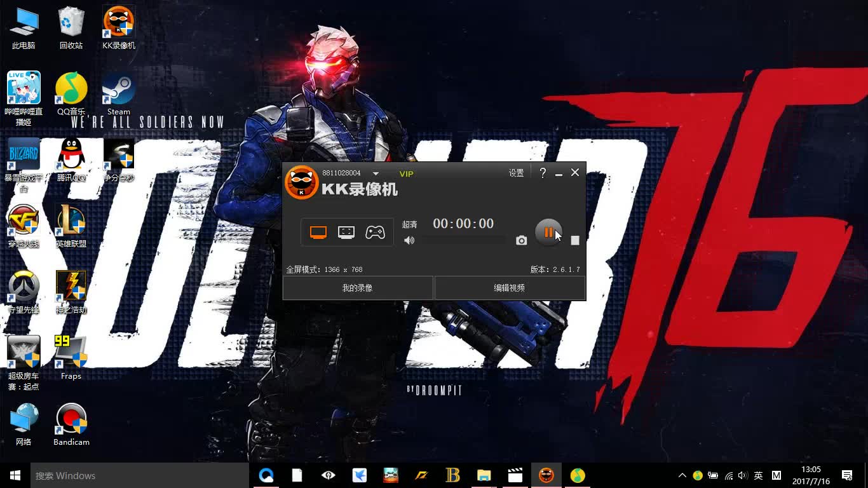Open 腾讯QQ penguin desktop icon
Screen dimensions: 868x488
pos(71,161)
